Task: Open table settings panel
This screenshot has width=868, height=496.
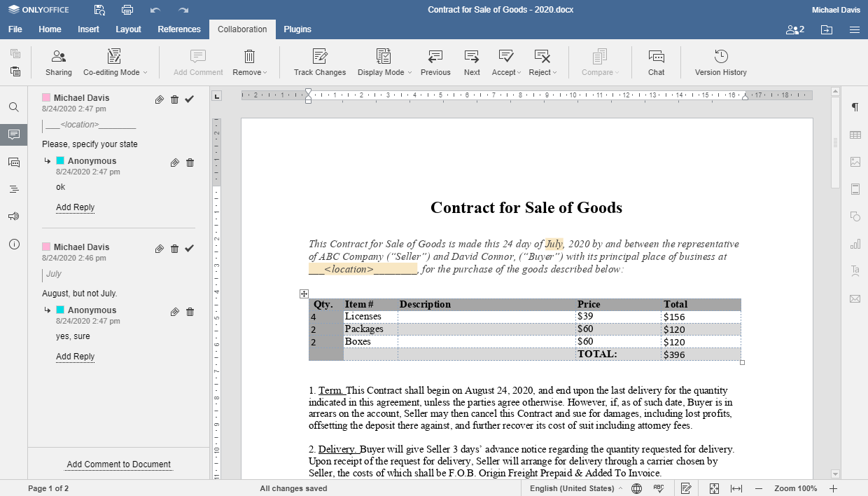Action: tap(855, 135)
